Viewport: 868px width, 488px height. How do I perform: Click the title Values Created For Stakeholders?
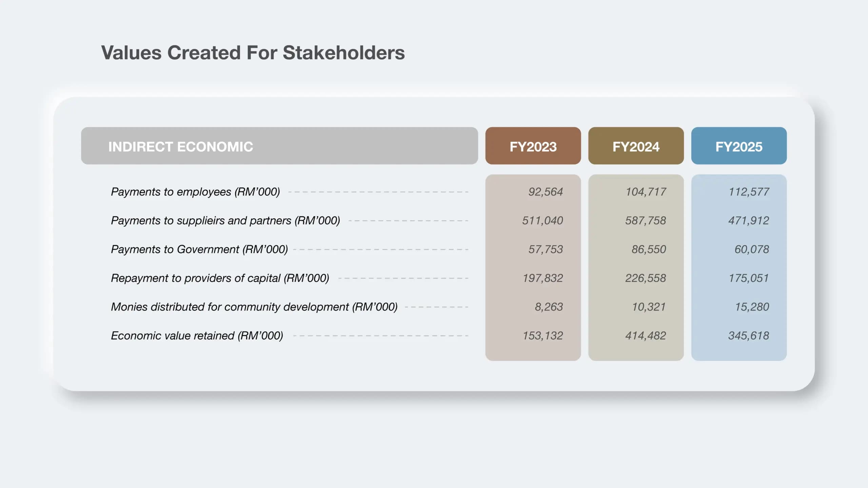253,53
